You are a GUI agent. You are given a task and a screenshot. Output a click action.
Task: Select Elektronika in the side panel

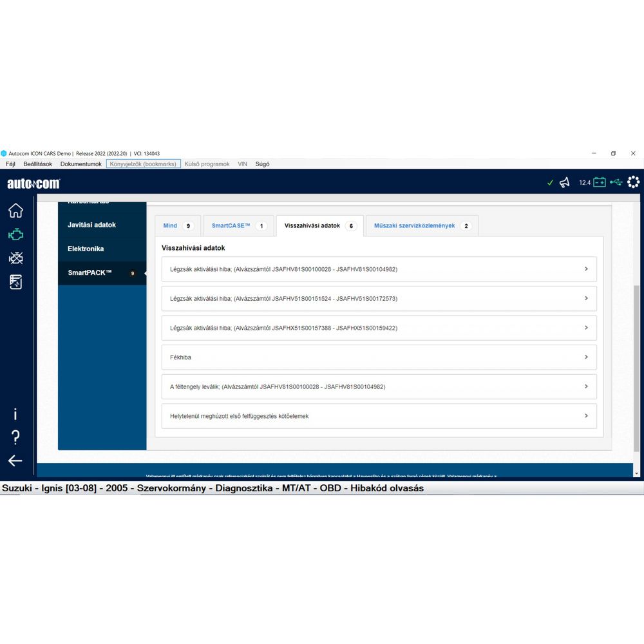coord(86,249)
